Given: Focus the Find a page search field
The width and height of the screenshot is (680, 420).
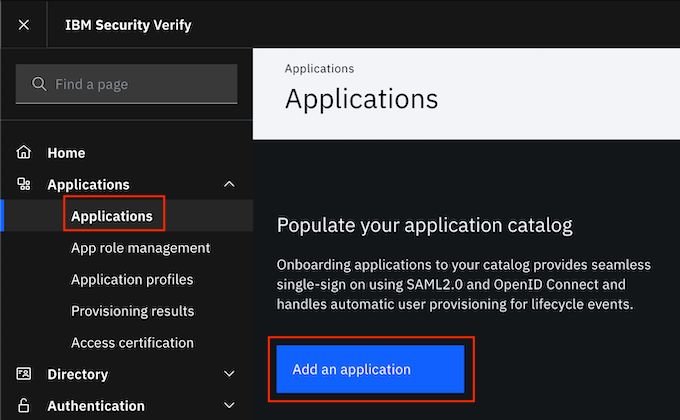Looking at the screenshot, I should pos(127,84).
